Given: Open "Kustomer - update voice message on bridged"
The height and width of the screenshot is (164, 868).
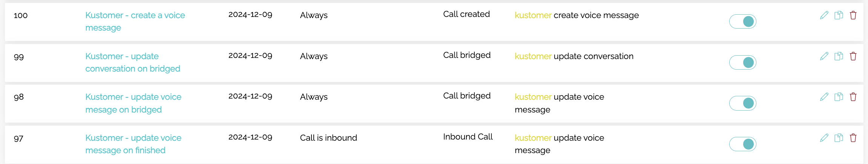Looking at the screenshot, I should (133, 103).
